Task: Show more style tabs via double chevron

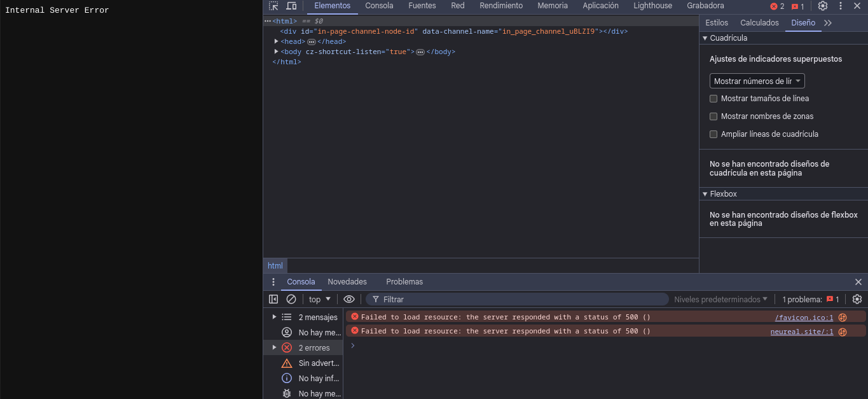Action: (x=828, y=22)
